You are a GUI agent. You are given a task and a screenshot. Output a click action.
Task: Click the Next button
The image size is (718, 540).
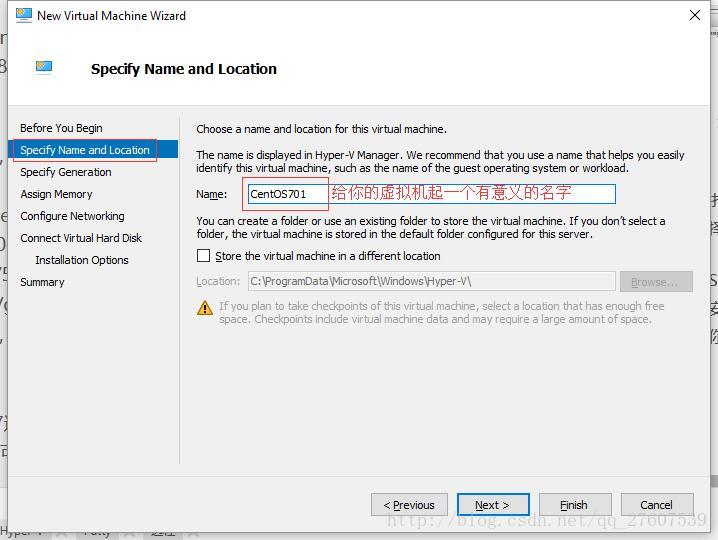493,505
